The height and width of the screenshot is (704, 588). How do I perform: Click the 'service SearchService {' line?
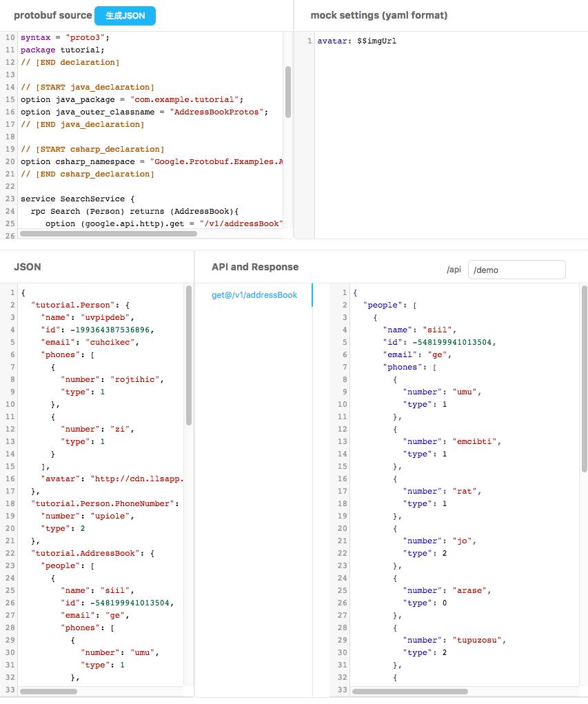pos(78,199)
